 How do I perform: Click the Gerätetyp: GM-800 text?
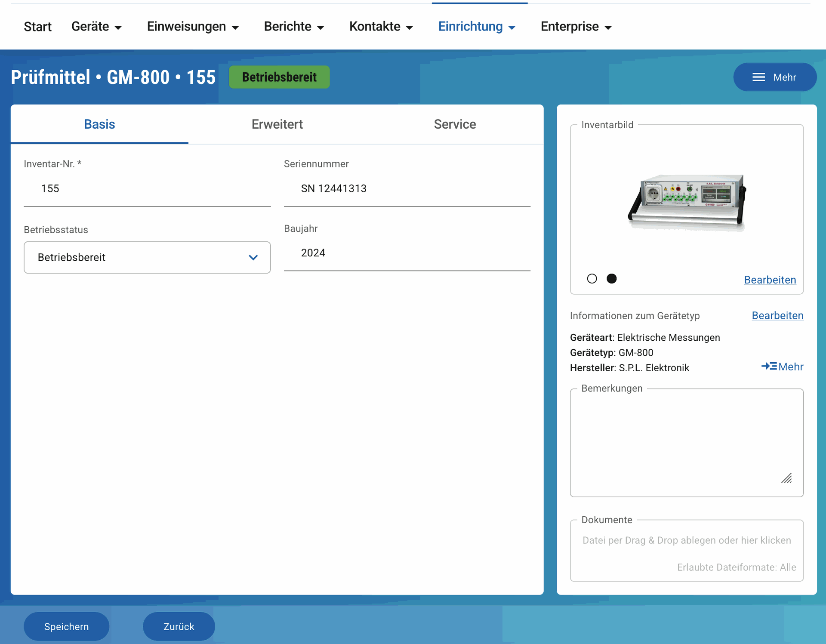click(x=611, y=353)
